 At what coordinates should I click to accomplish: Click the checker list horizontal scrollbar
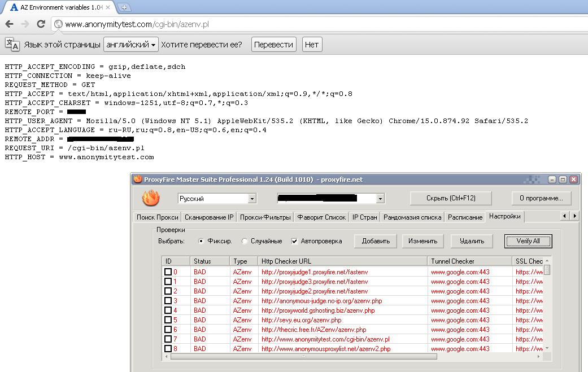pyautogui.click(x=304, y=357)
